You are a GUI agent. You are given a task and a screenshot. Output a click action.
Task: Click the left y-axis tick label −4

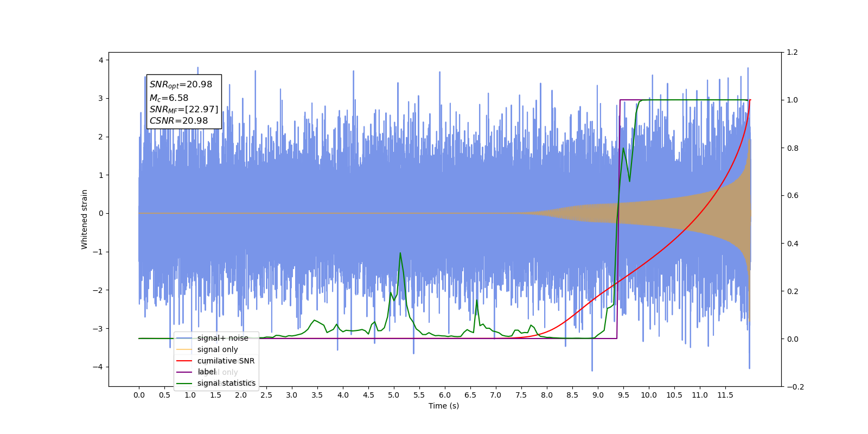pos(98,367)
